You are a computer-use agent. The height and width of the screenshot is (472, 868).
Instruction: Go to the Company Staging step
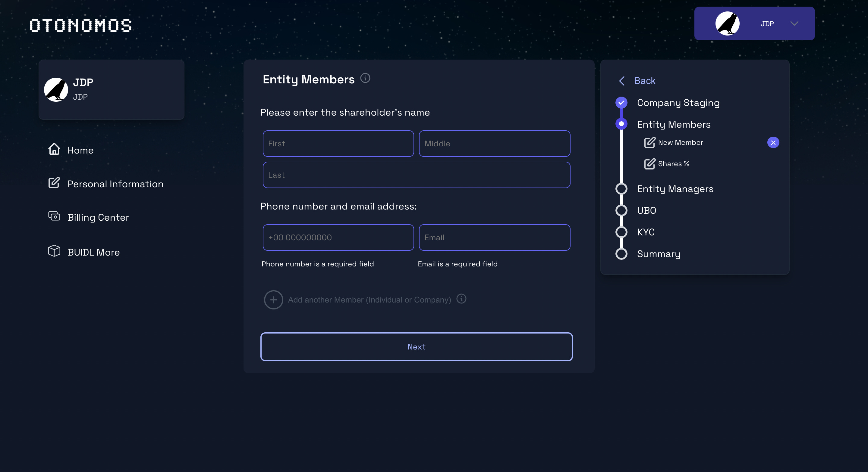click(x=678, y=103)
